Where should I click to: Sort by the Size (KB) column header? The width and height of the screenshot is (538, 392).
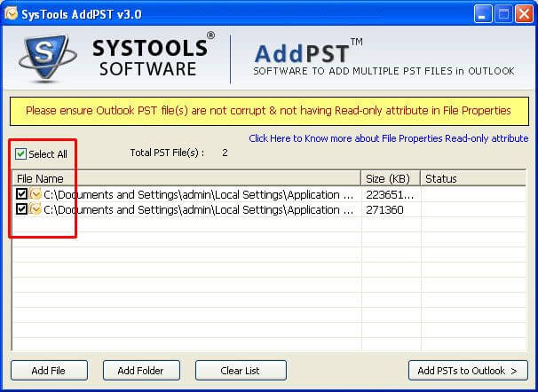coord(391,178)
